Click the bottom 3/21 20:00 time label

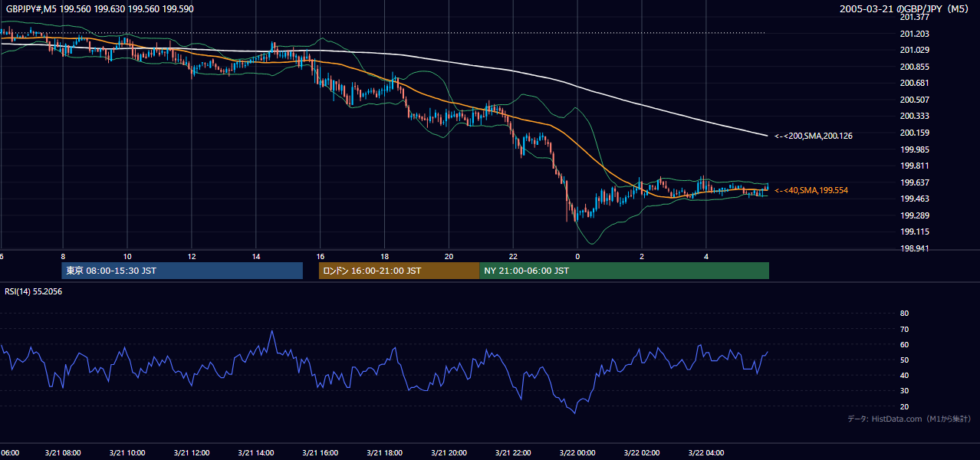click(x=449, y=452)
